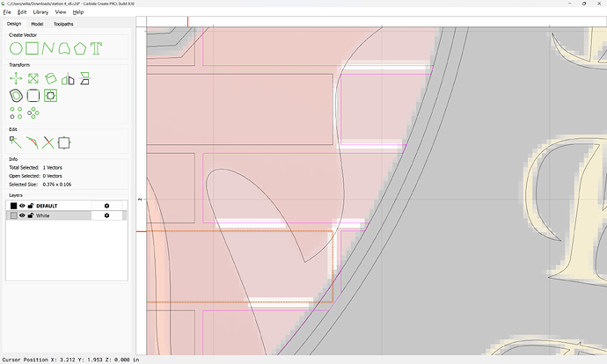Open the Scale/Resize transform tool

tap(33, 78)
